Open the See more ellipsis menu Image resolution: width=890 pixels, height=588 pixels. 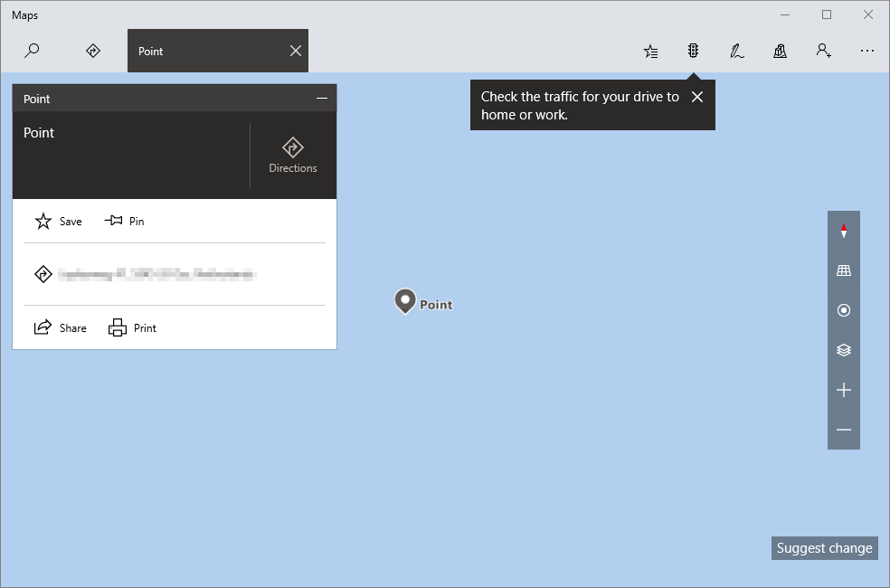(866, 51)
